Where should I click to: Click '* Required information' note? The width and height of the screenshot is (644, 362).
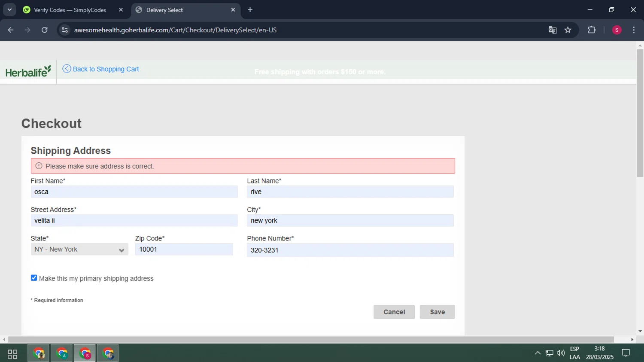(x=57, y=300)
